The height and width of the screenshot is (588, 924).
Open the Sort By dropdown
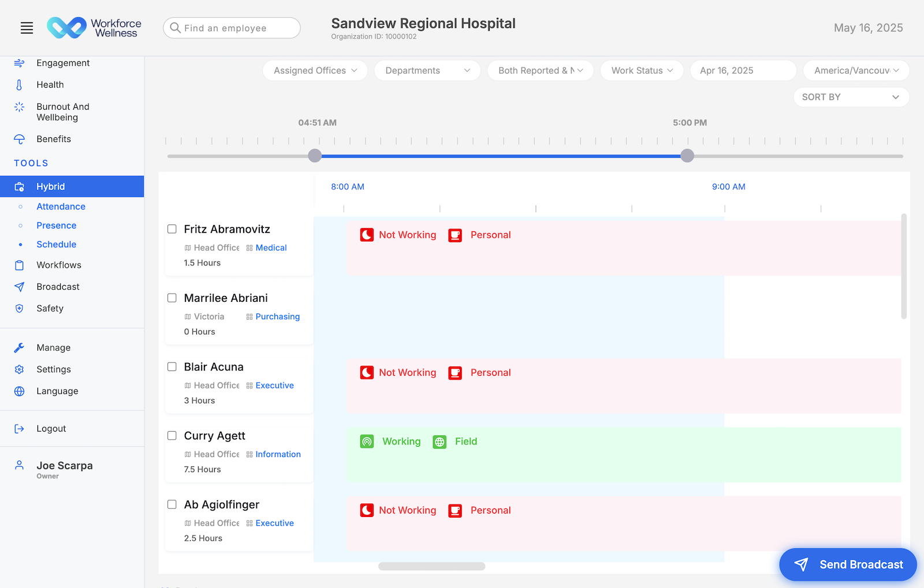click(851, 97)
